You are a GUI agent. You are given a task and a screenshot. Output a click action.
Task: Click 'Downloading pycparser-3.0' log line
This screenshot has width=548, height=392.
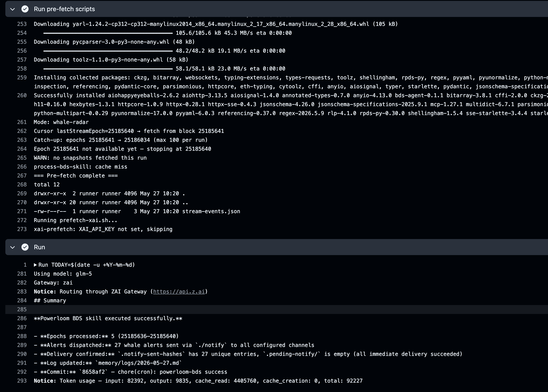point(114,42)
